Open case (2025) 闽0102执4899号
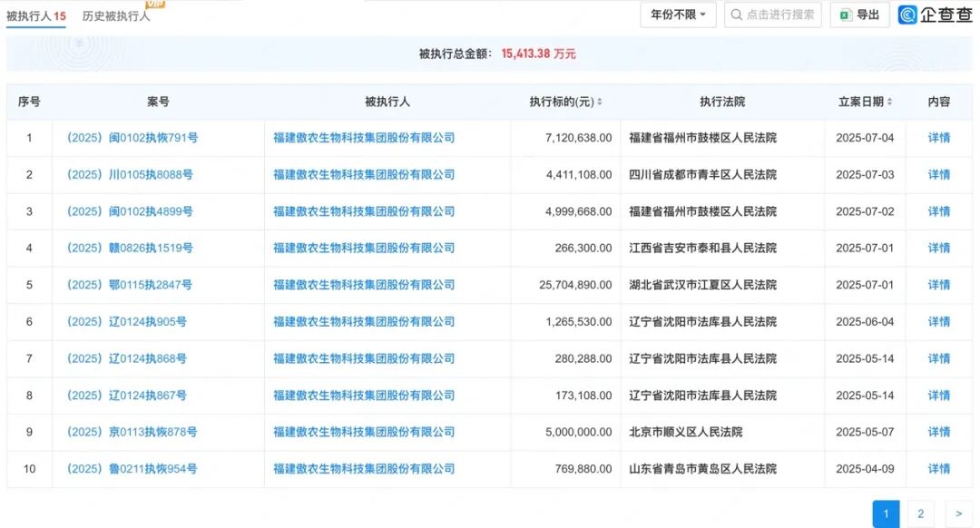Viewport: 980px width, 528px height. [x=130, y=211]
